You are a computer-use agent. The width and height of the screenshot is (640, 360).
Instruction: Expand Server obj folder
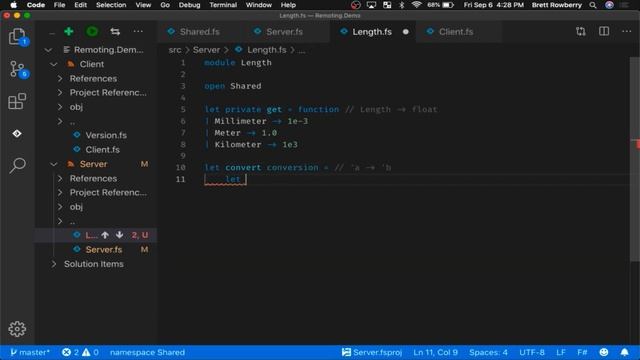(60, 207)
